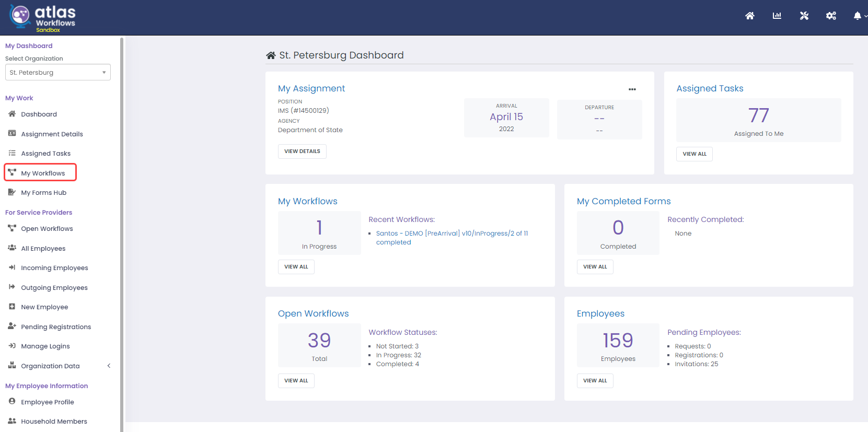This screenshot has width=868, height=432.
Task: Expand the Organization Data chevron
Action: (109, 366)
